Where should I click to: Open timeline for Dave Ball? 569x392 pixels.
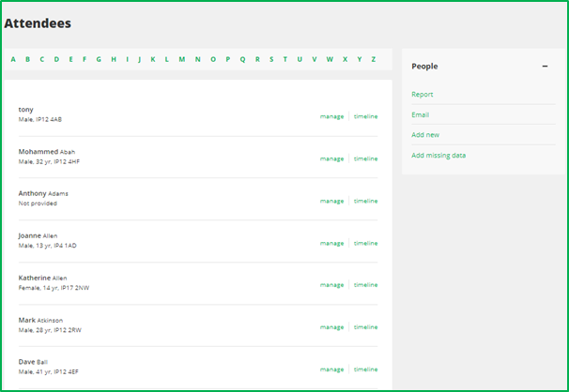click(366, 369)
